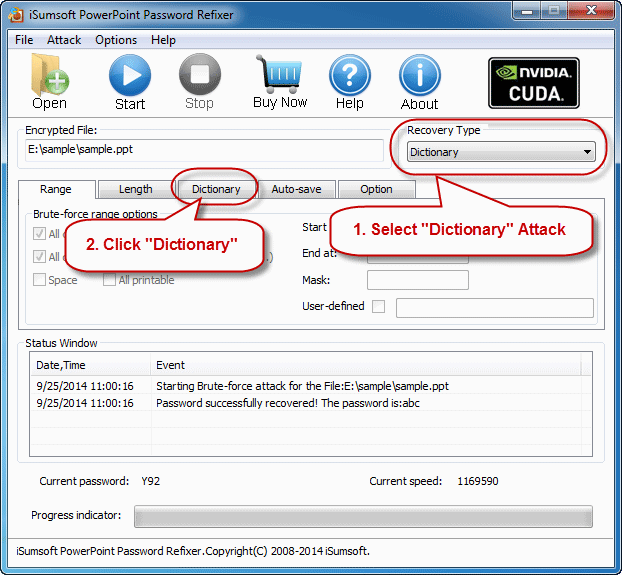Select the 'Starting Brute-force attack' status row

tap(311, 386)
